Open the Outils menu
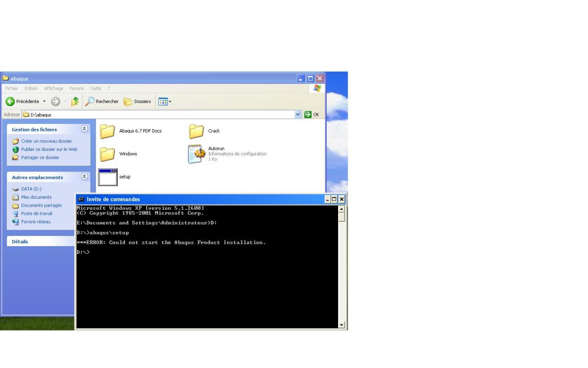Image resolution: width=588 pixels, height=368 pixels. 96,88
